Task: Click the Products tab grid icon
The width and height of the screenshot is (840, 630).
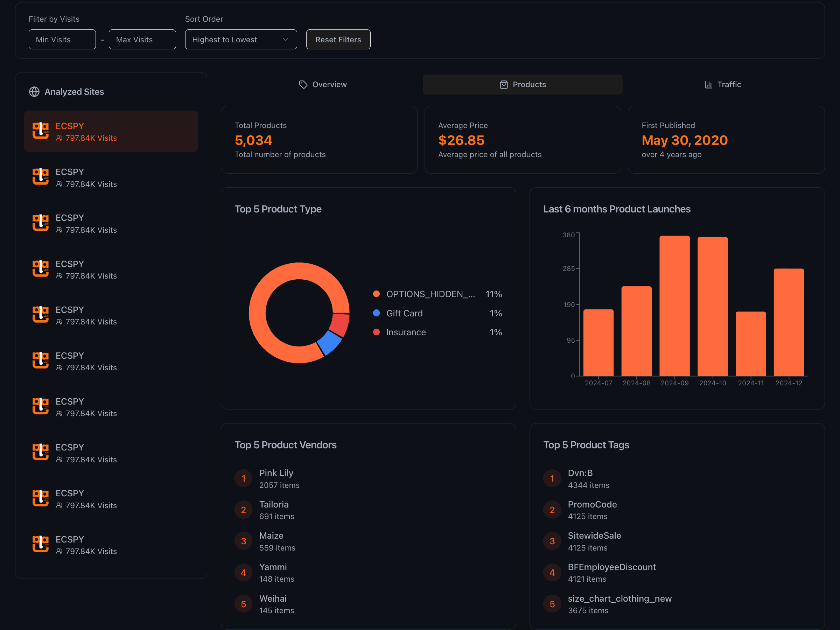Action: (504, 84)
